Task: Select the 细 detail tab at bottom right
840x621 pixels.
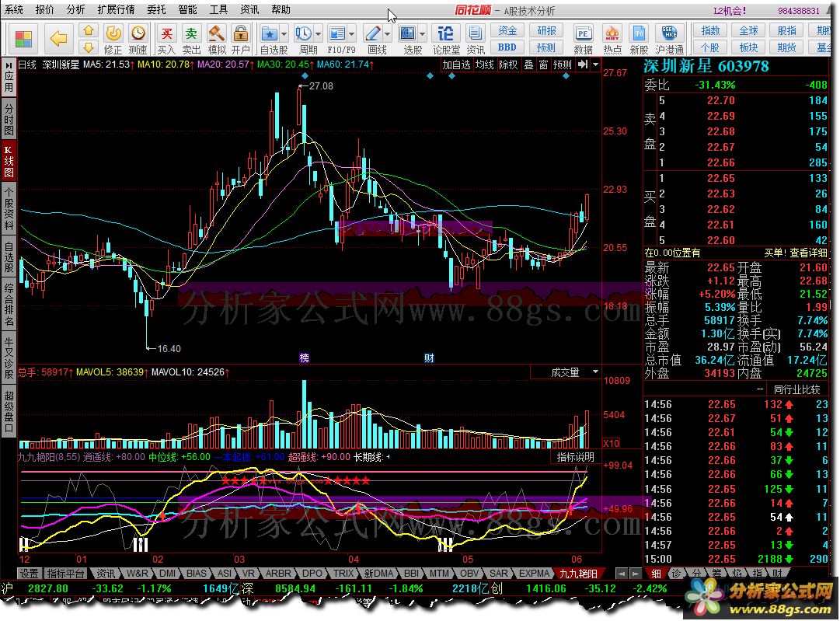Action: coord(656,574)
